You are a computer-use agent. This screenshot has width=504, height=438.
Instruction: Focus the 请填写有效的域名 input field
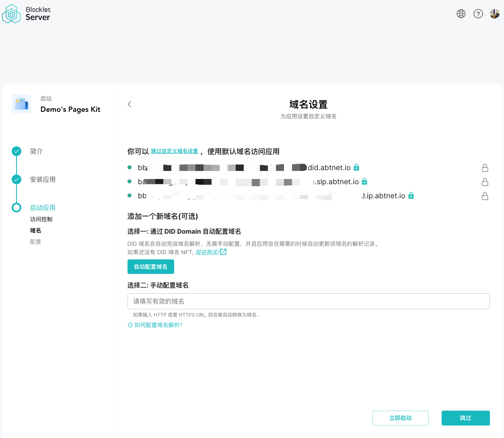tap(308, 301)
